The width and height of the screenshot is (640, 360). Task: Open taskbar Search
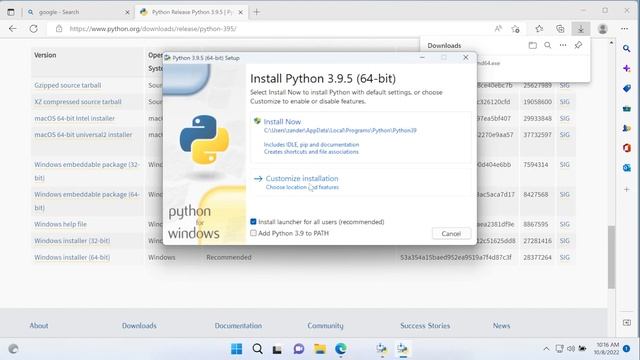coord(257,349)
